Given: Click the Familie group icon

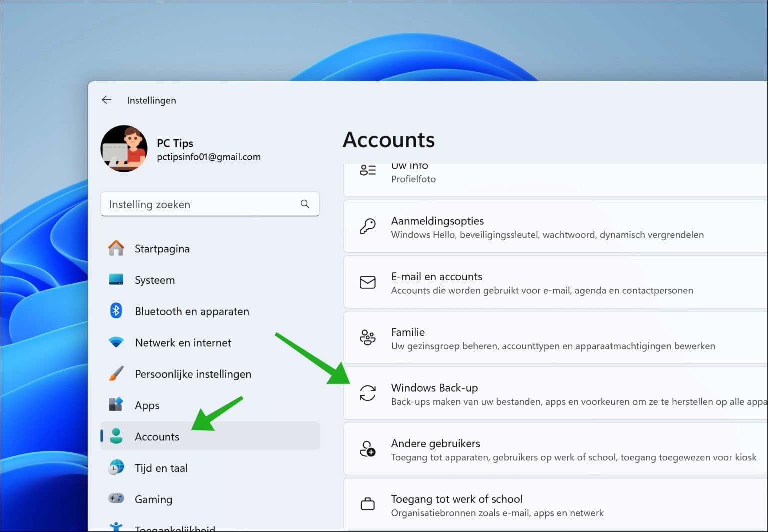Looking at the screenshot, I should point(368,338).
